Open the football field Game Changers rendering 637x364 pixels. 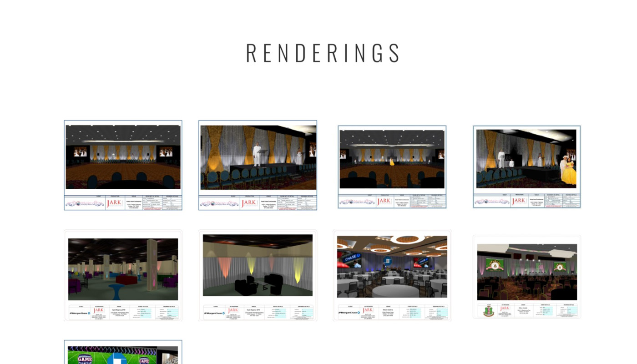[123, 352]
